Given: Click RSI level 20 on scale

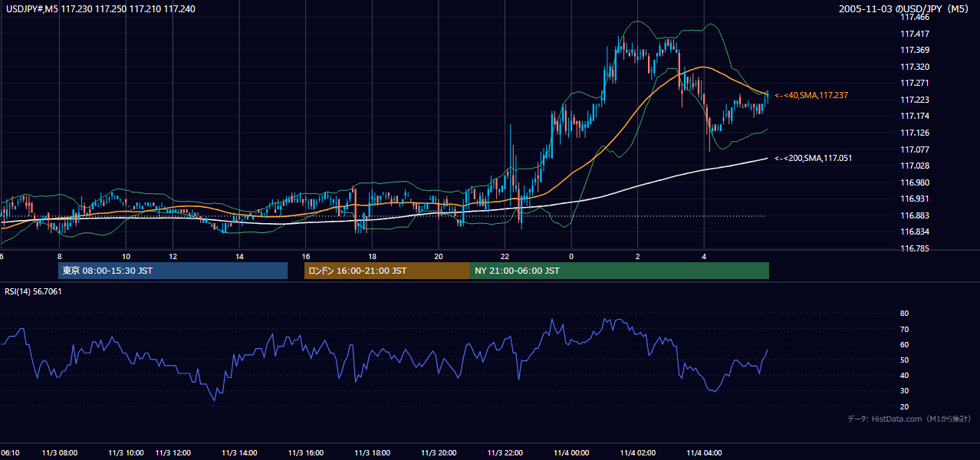Looking at the screenshot, I should 904,406.
